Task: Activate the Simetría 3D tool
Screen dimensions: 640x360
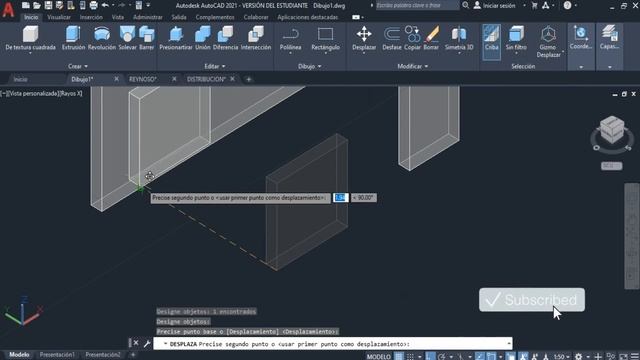Action: click(x=459, y=39)
